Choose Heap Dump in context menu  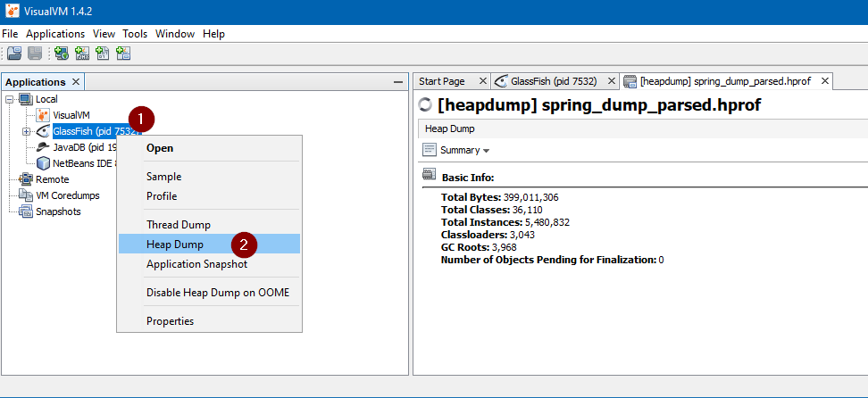point(209,245)
